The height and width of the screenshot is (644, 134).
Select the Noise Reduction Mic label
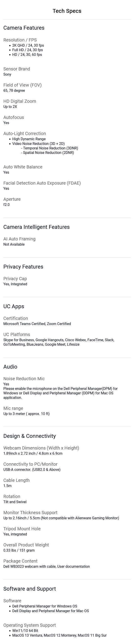pos(24,379)
